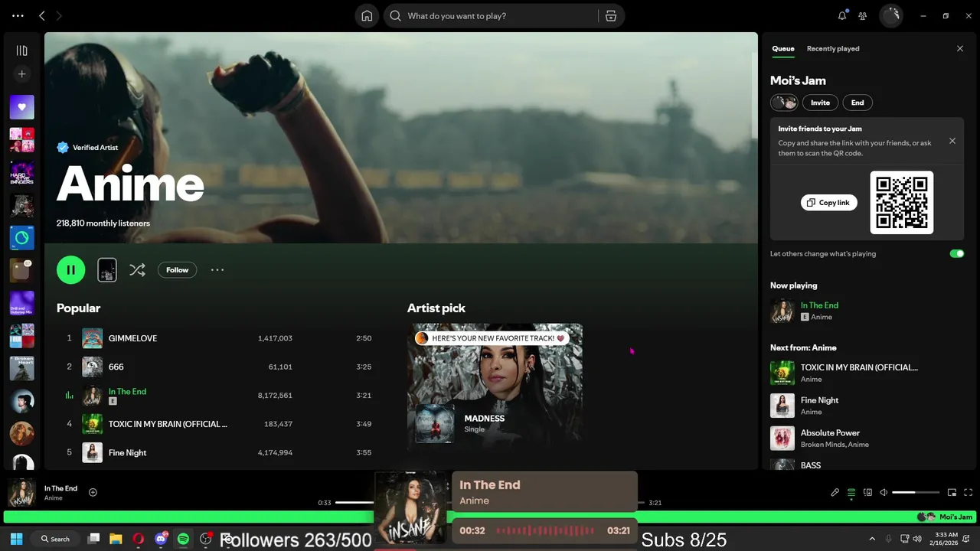Open the user profile avatar menu
The width and height of the screenshot is (980, 551).
[x=891, y=15]
